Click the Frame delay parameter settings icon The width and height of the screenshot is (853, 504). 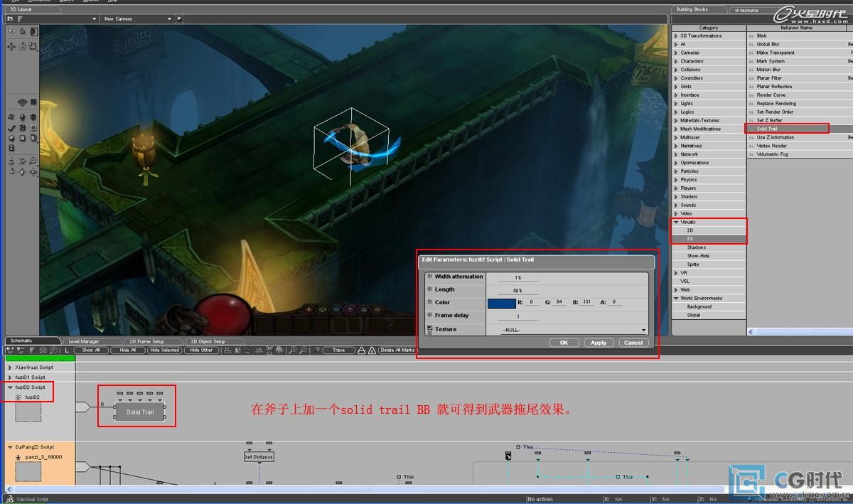tap(429, 315)
